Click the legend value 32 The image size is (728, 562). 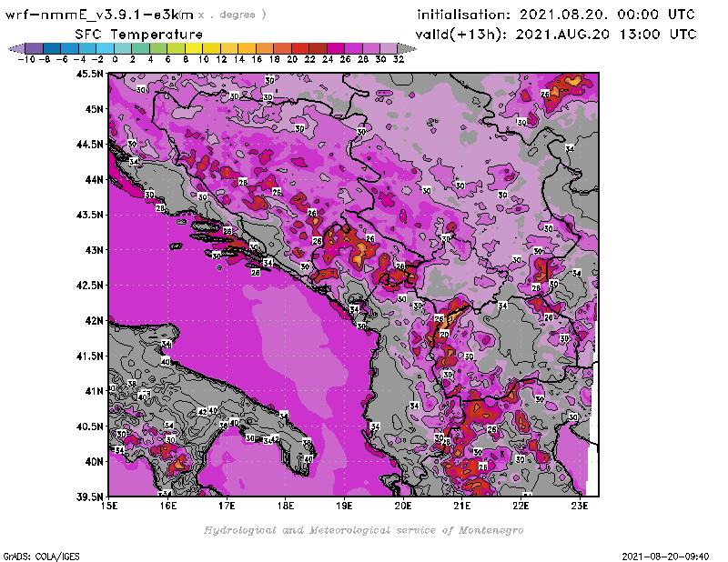[x=399, y=60]
